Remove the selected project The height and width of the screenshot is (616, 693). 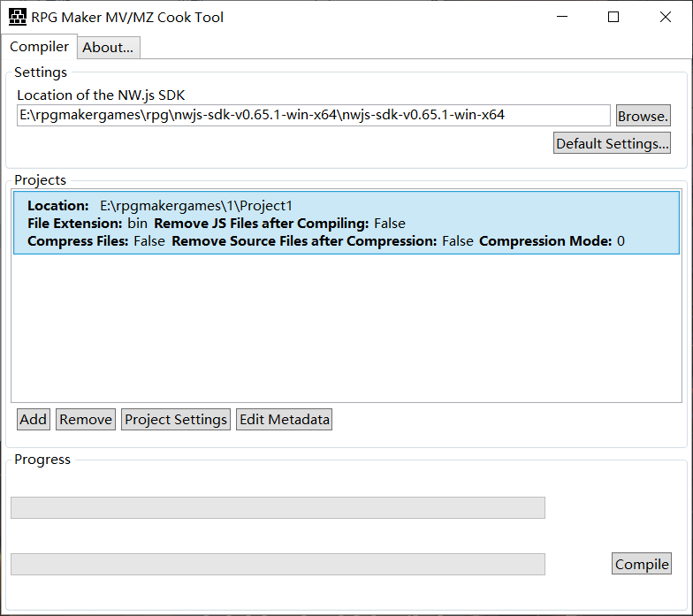[x=86, y=419]
